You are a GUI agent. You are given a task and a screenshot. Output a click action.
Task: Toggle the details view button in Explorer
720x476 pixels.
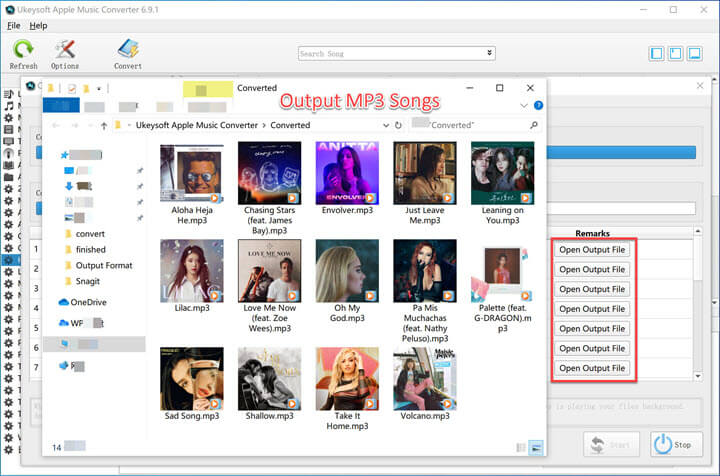519,447
